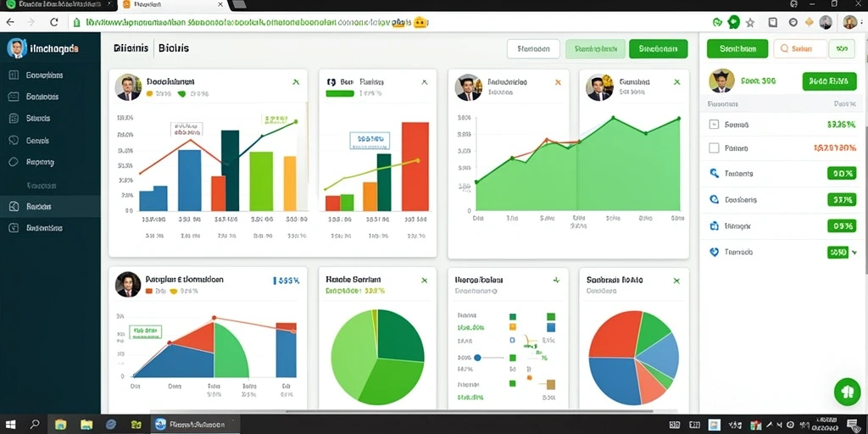Click the large green button atop right panel
Image resolution: width=868 pixels, height=434 pixels.
pyautogui.click(x=737, y=48)
